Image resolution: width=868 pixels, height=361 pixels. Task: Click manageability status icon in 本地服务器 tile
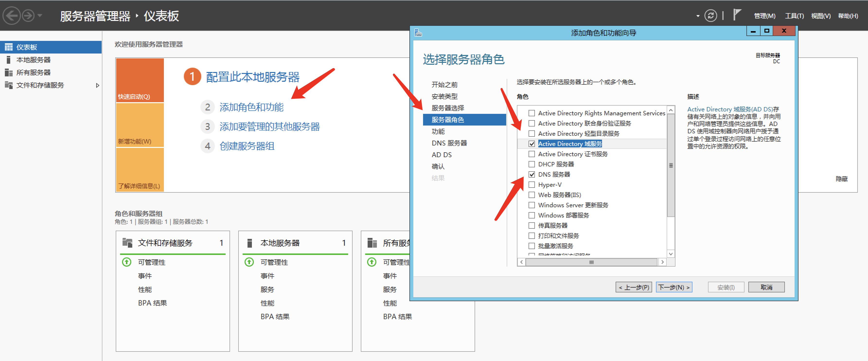click(249, 262)
